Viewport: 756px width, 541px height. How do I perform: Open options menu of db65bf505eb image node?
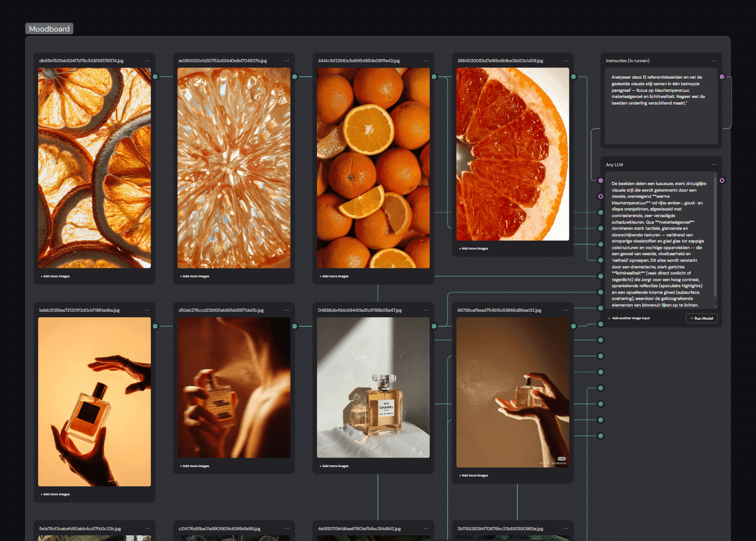(147, 61)
